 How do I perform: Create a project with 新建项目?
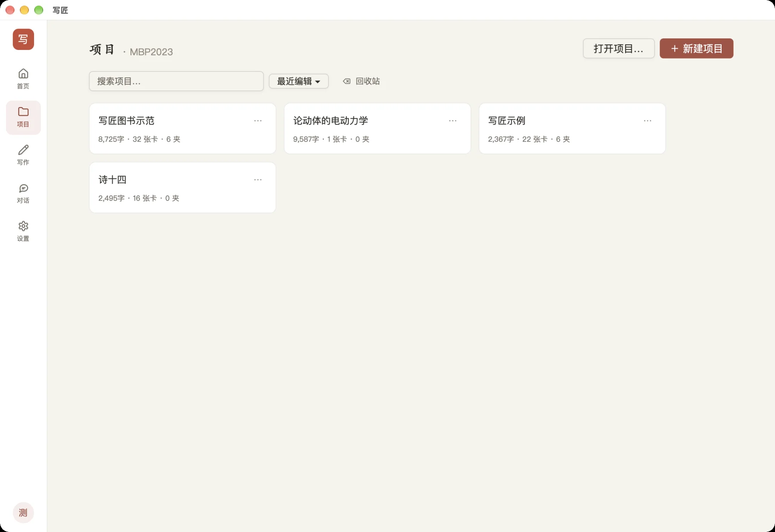[697, 49]
